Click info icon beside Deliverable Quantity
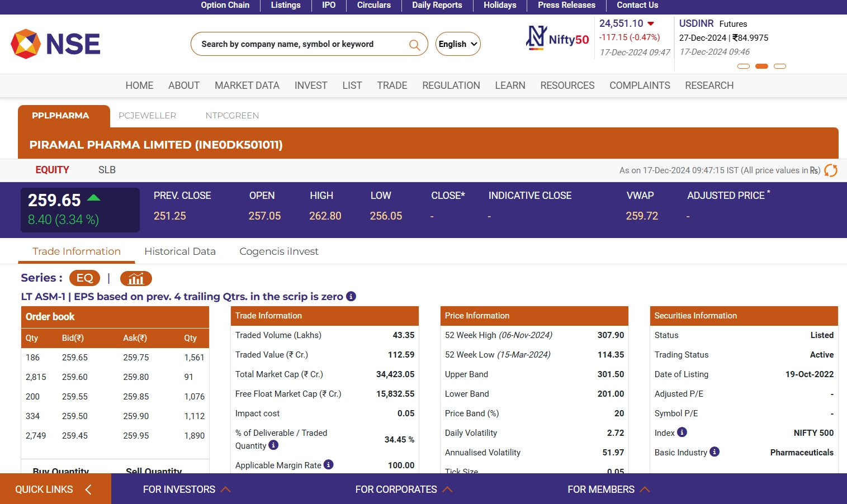This screenshot has height=504, width=847. coord(273,445)
